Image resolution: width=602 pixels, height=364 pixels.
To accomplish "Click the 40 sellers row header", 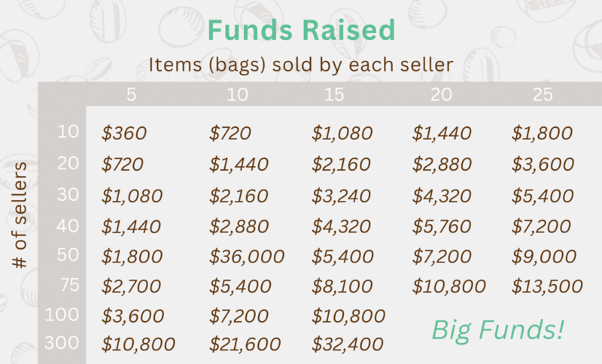I will pos(68,223).
